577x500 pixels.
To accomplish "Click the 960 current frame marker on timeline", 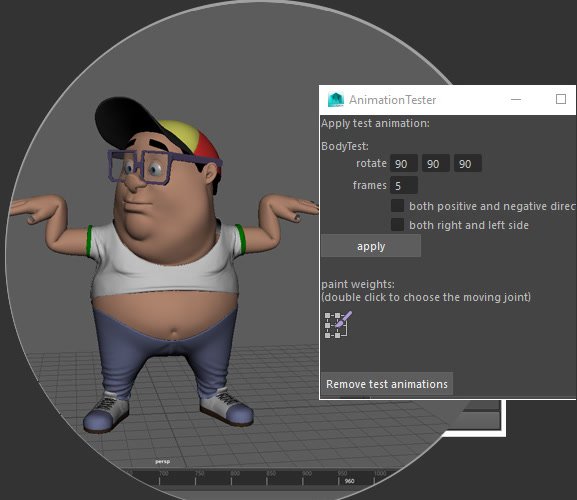I will click(349, 481).
